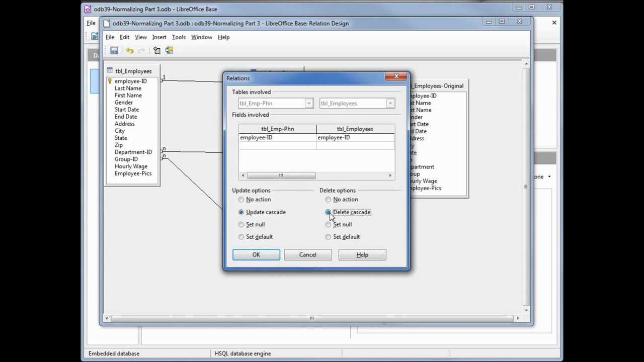Click the document icon in Relation Design title bar

point(106,23)
